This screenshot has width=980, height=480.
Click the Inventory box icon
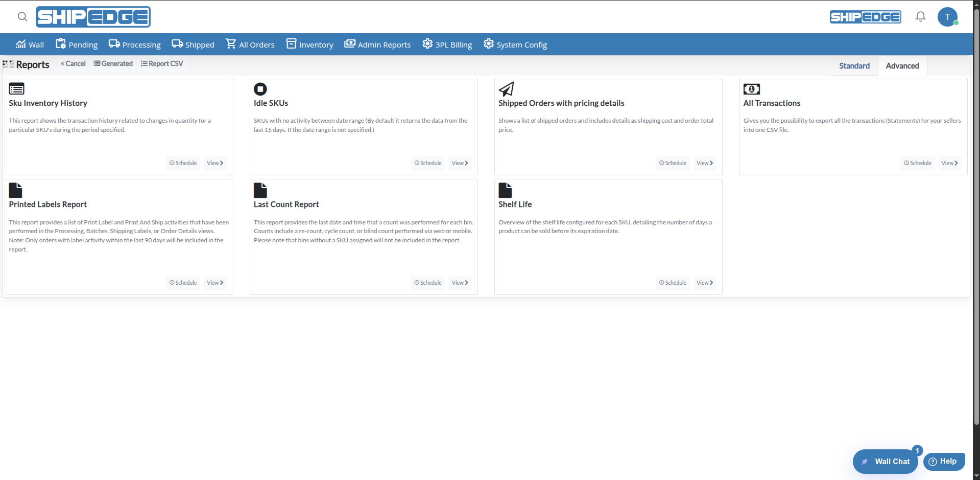click(292, 43)
